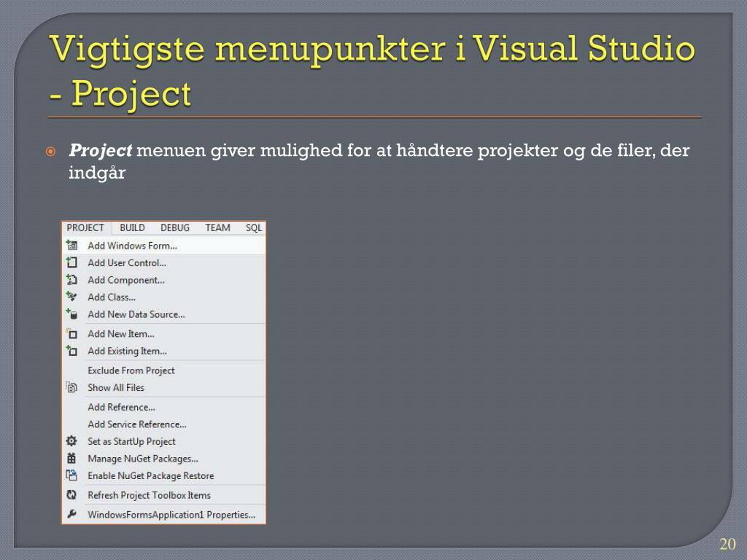Image resolution: width=747 pixels, height=560 pixels.
Task: Click the Add Existing Item icon
Action: tap(71, 351)
